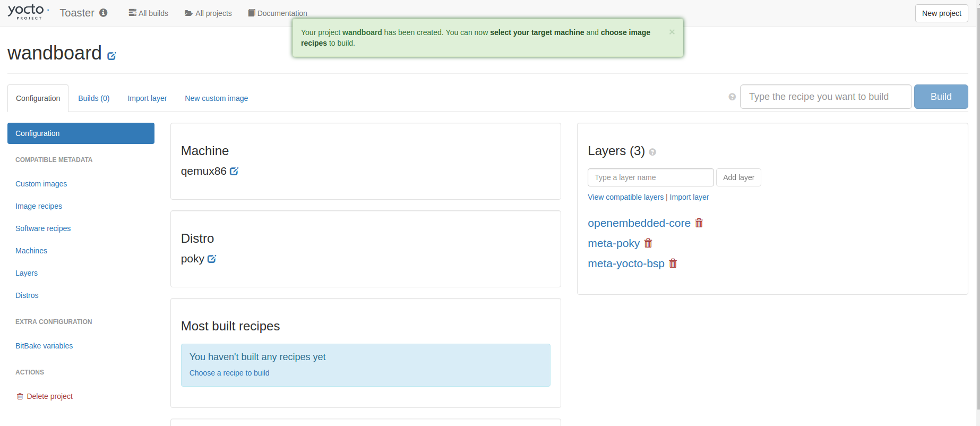Open All builds page
The width and height of the screenshot is (980, 426).
coord(148,13)
